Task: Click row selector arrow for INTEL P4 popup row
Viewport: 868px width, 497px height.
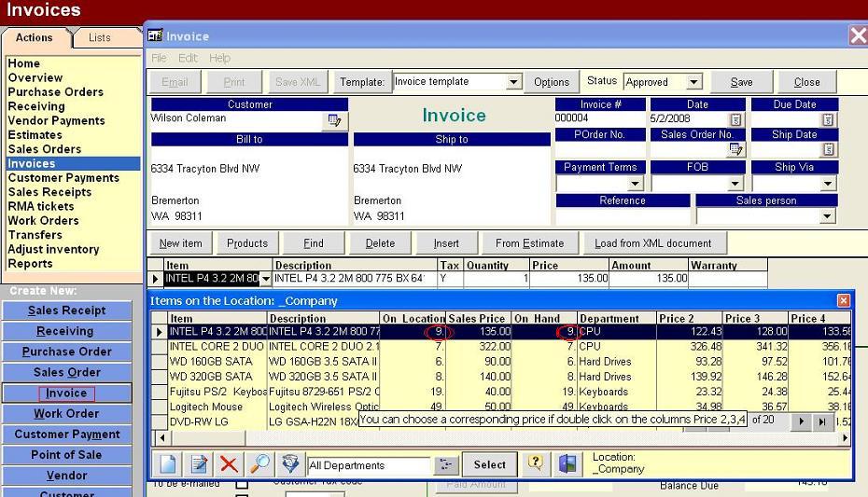Action: [160, 332]
